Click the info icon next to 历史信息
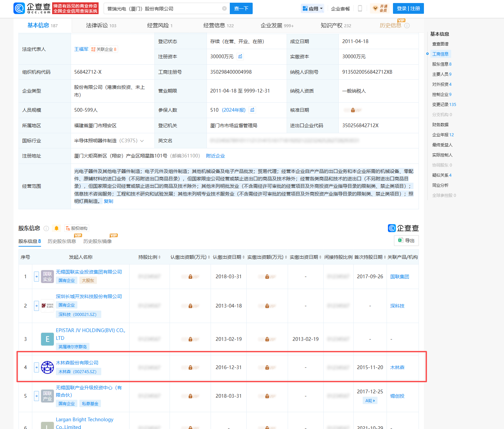 coord(407,26)
